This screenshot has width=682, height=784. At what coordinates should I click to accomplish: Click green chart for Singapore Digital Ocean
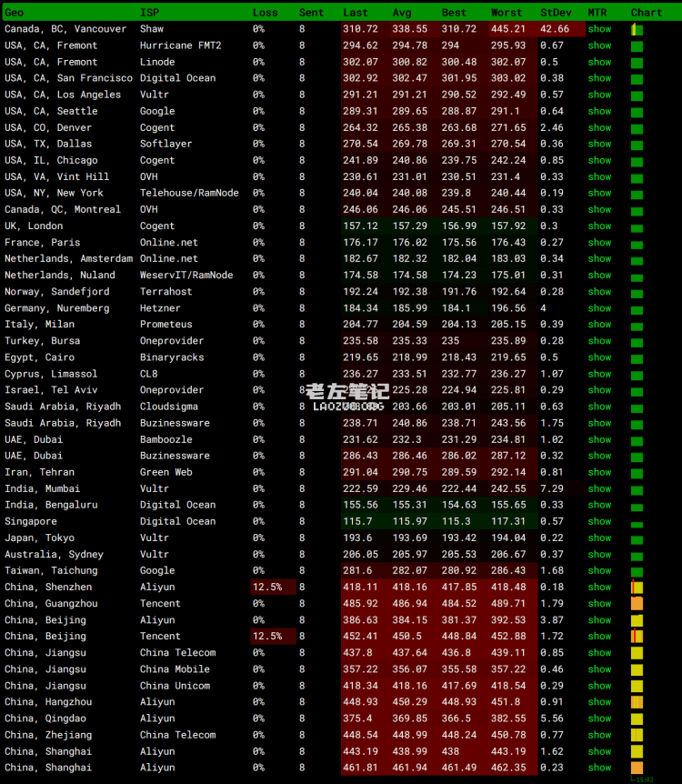pos(637,525)
